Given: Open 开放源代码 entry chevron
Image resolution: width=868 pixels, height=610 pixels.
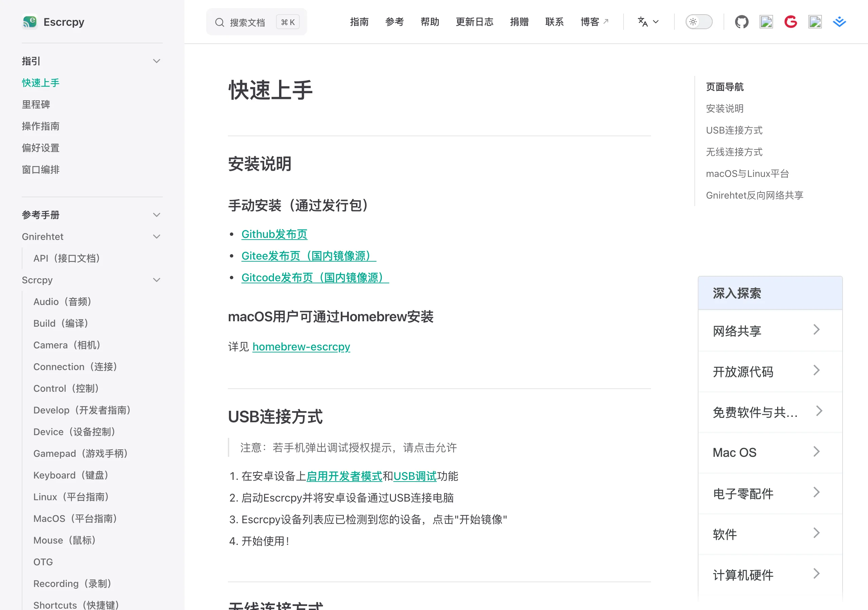Looking at the screenshot, I should [x=816, y=370].
